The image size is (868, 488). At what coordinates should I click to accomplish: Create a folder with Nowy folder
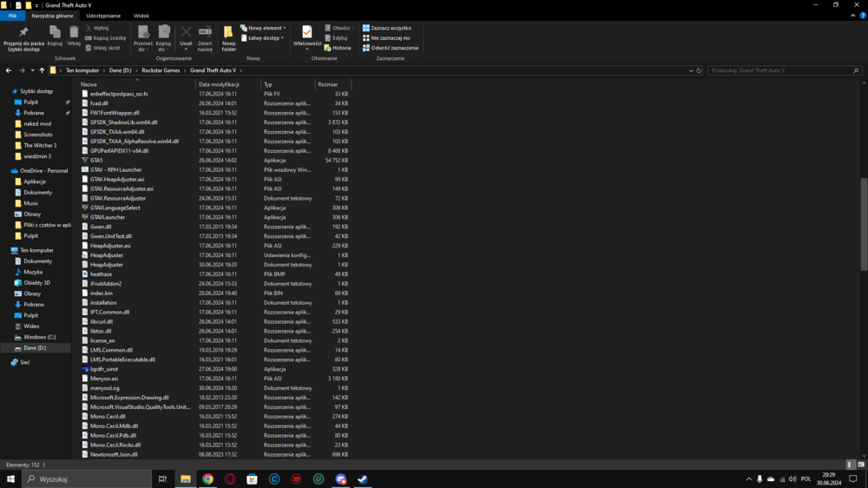[228, 38]
